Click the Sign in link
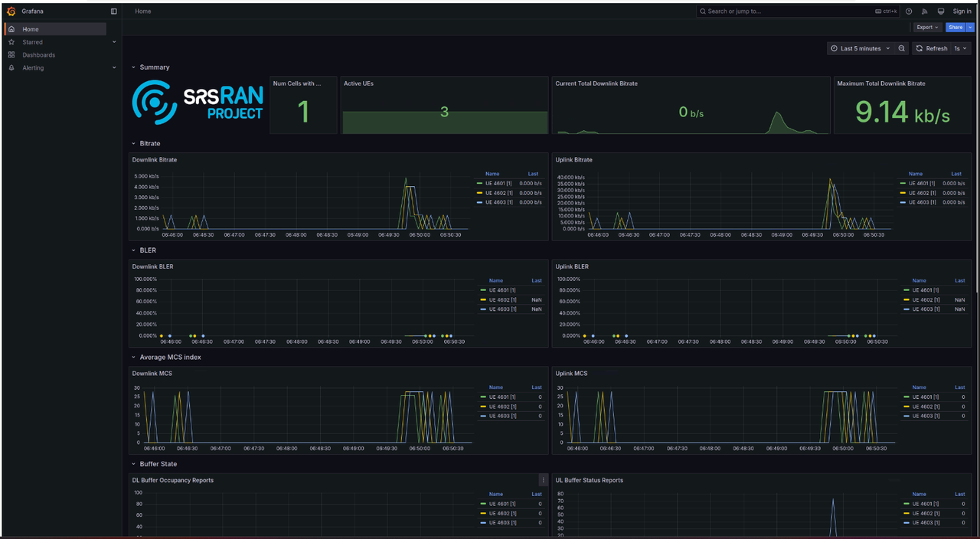Viewport: 980px width, 539px height. (x=962, y=11)
